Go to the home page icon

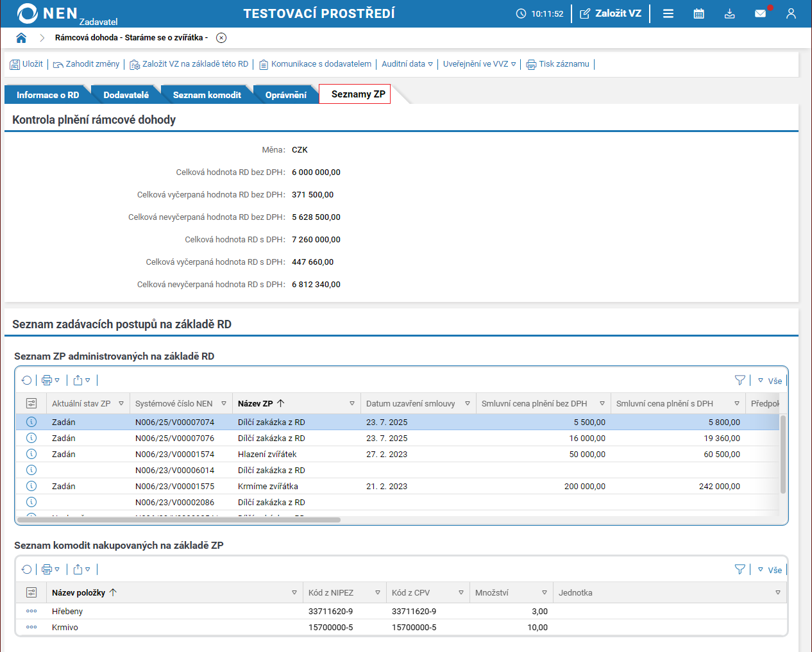(x=21, y=38)
